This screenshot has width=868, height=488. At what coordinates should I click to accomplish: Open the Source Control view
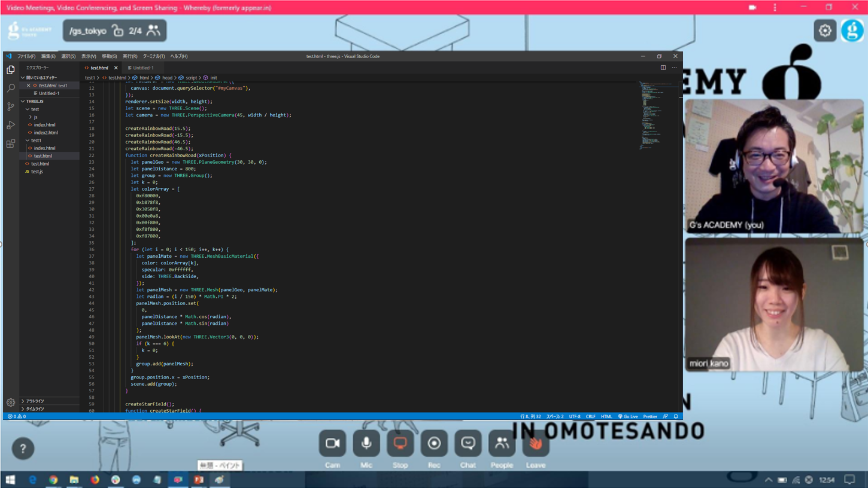[11, 106]
